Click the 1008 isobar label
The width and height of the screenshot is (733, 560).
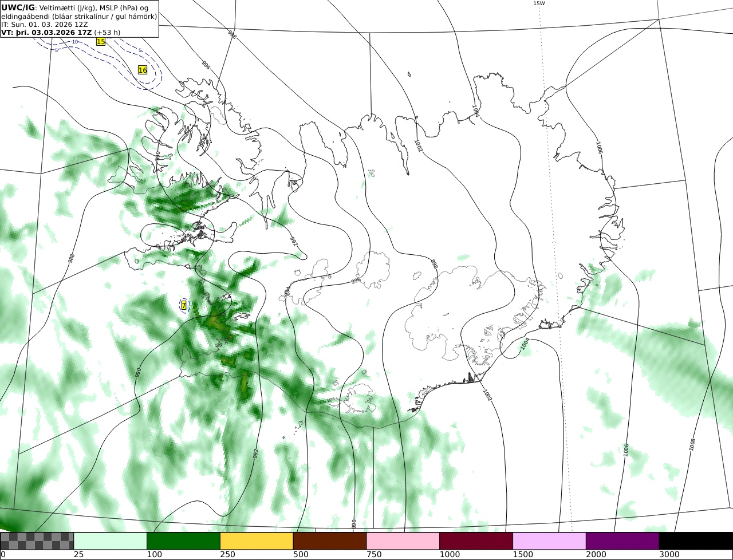coord(692,445)
